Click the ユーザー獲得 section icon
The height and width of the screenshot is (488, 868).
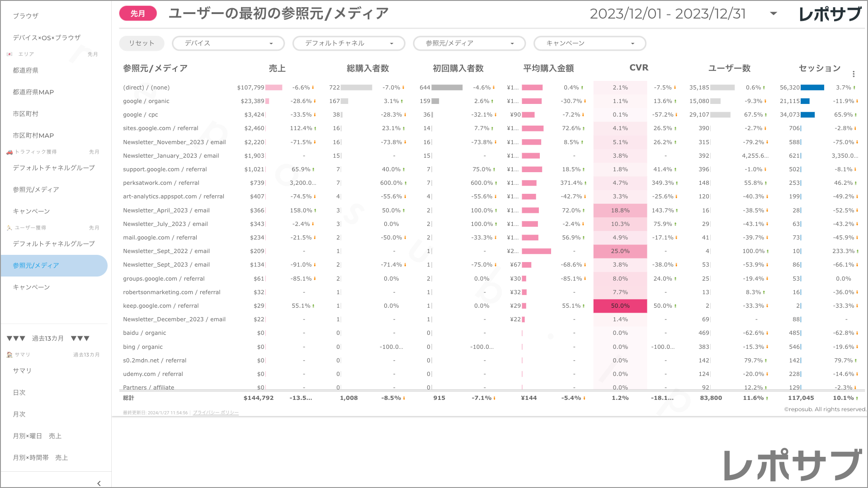pos(9,228)
